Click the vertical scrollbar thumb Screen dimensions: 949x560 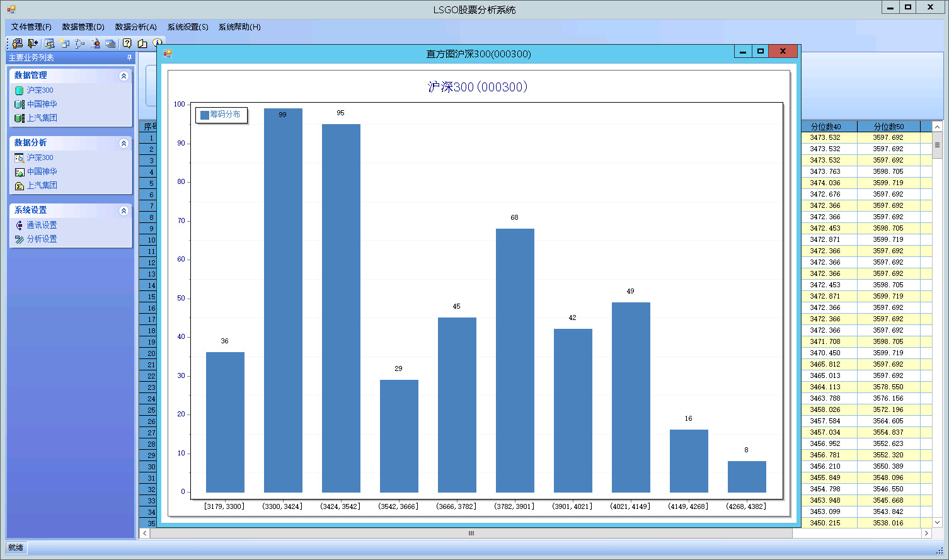(x=937, y=145)
